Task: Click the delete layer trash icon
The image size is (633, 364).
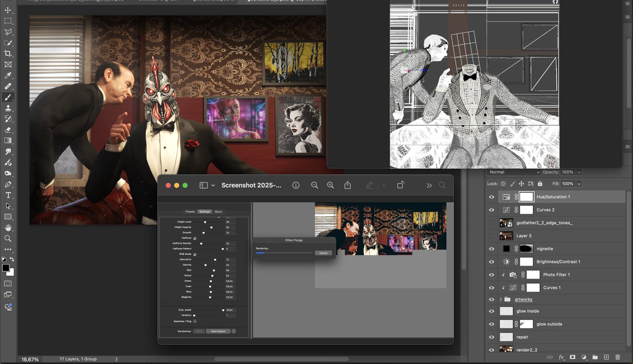Action: (x=618, y=357)
